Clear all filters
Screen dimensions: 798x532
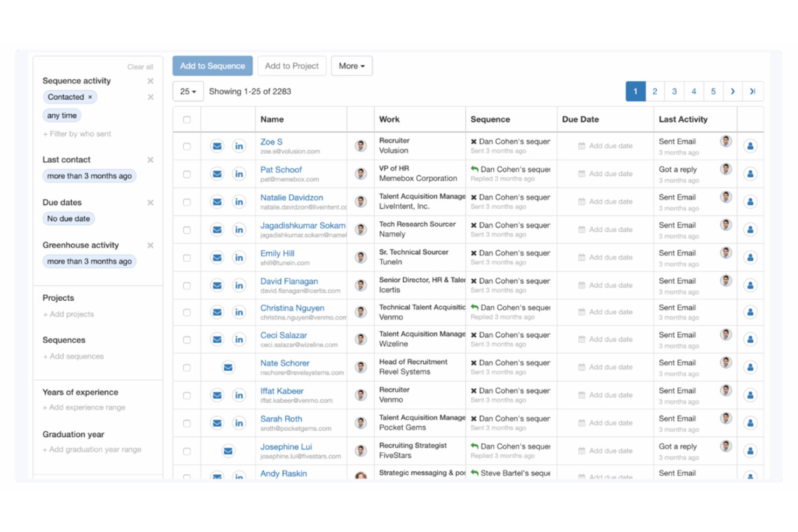click(140, 67)
